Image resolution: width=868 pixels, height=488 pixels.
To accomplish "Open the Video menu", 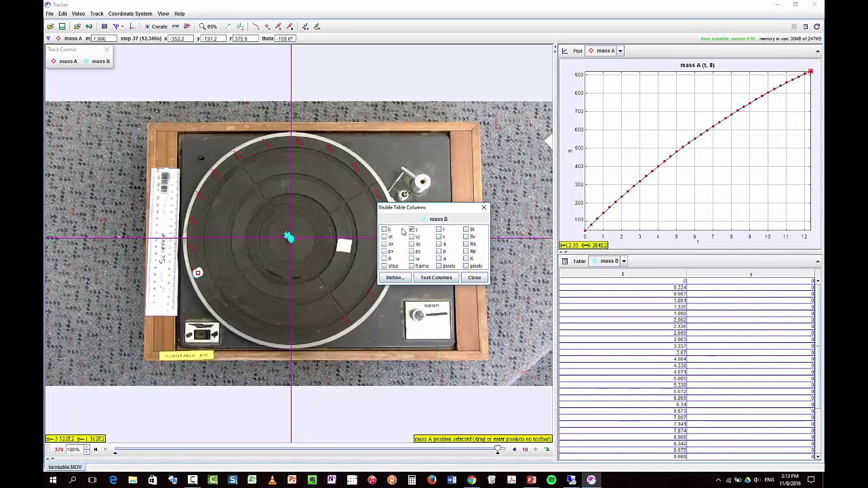I will [x=78, y=14].
